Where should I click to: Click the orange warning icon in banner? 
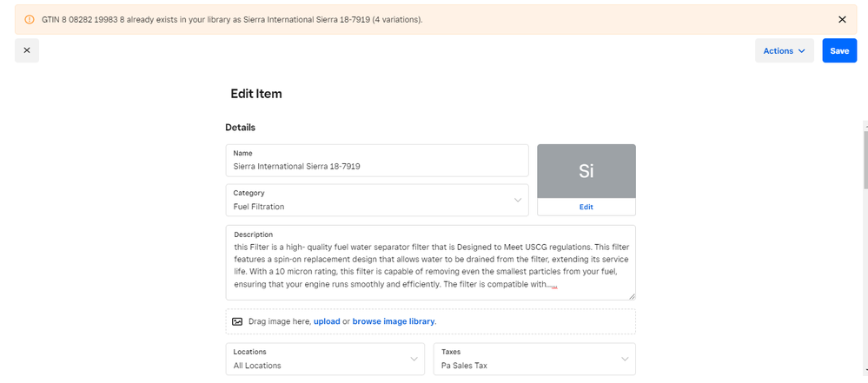pos(30,19)
